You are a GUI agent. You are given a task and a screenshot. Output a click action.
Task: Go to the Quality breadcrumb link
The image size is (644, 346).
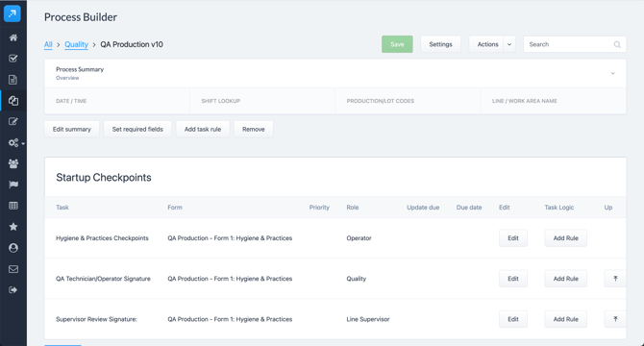tap(76, 44)
